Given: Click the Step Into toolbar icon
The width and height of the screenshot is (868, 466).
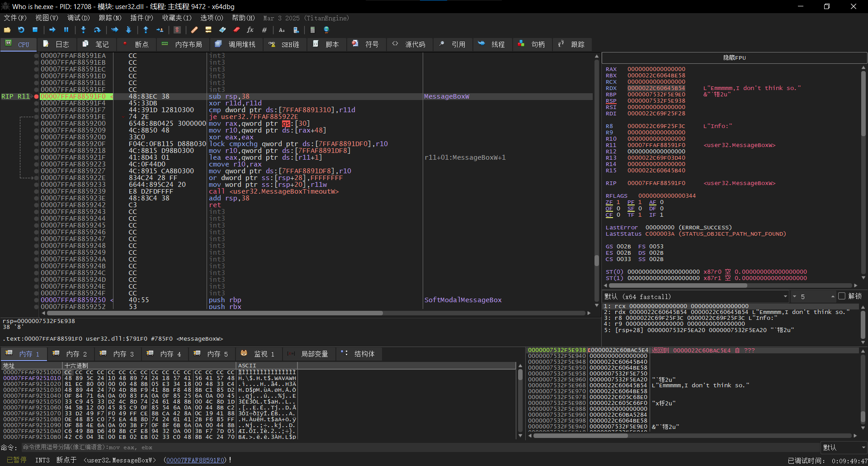Looking at the screenshot, I should (x=83, y=30).
